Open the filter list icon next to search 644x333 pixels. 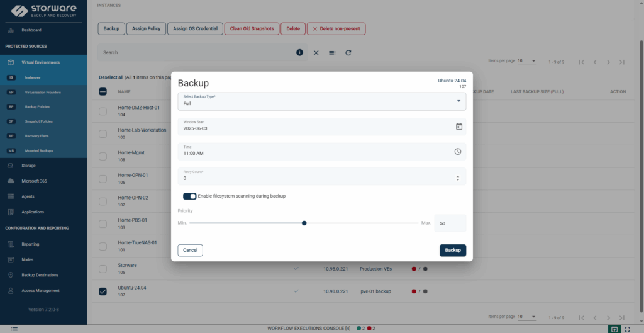[332, 53]
